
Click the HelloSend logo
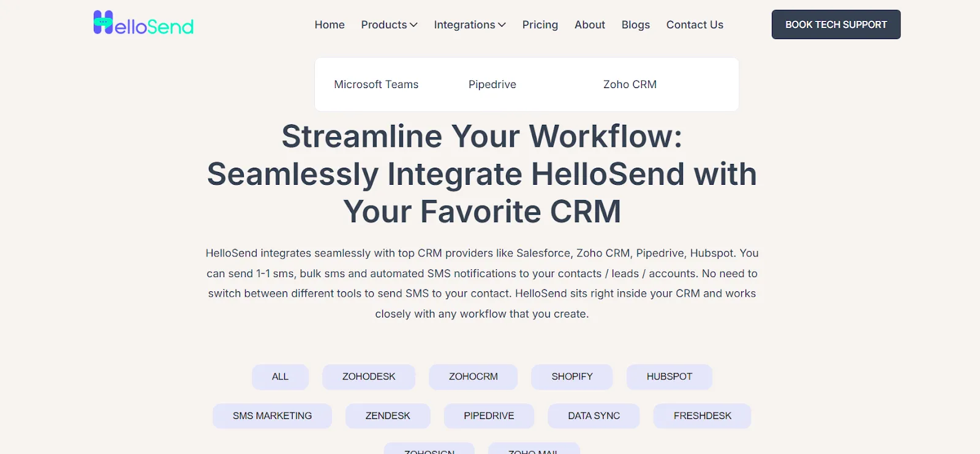(143, 23)
